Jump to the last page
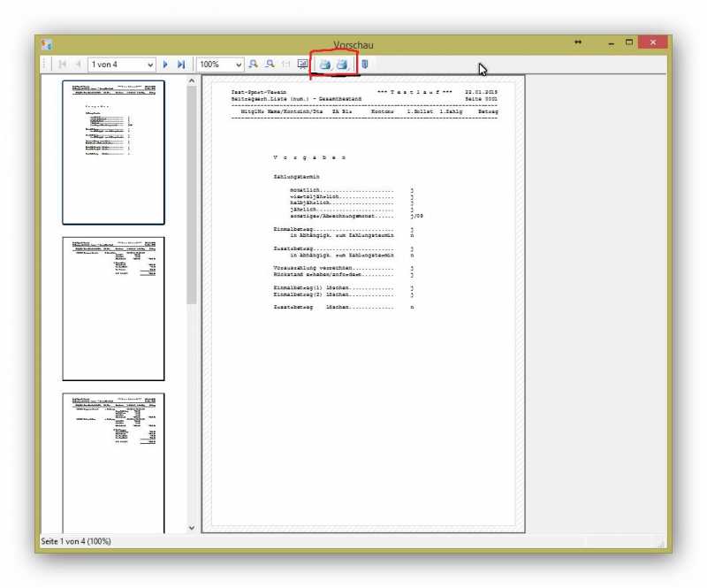Screen dimensions: 707x588 click(181, 65)
